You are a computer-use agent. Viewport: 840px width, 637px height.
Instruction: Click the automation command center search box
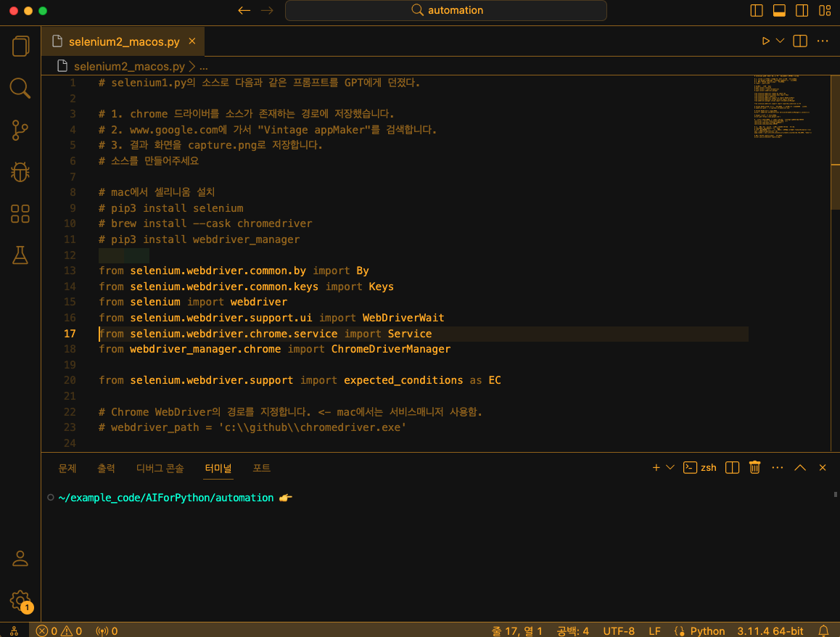445,10
